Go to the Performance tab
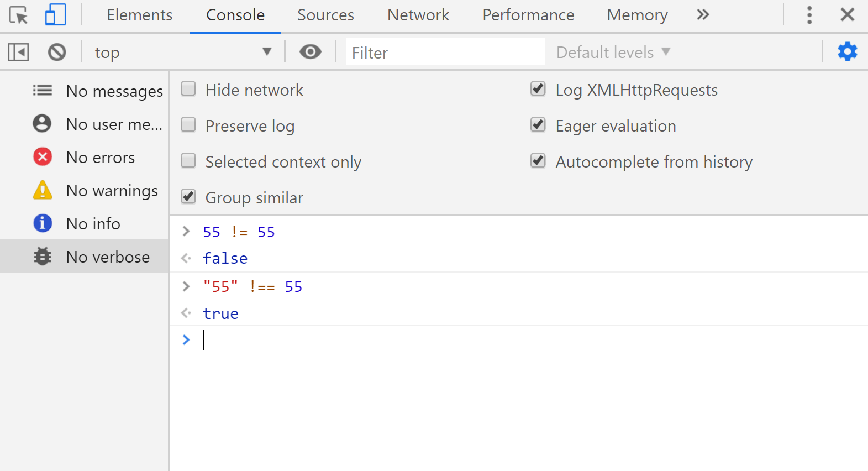The width and height of the screenshot is (868, 471). [x=528, y=15]
